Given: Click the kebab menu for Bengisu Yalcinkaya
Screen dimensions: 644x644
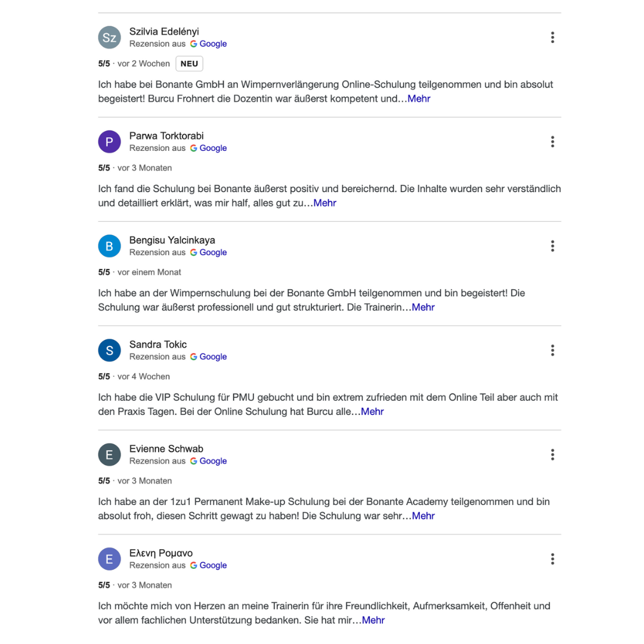Looking at the screenshot, I should (x=552, y=246).
